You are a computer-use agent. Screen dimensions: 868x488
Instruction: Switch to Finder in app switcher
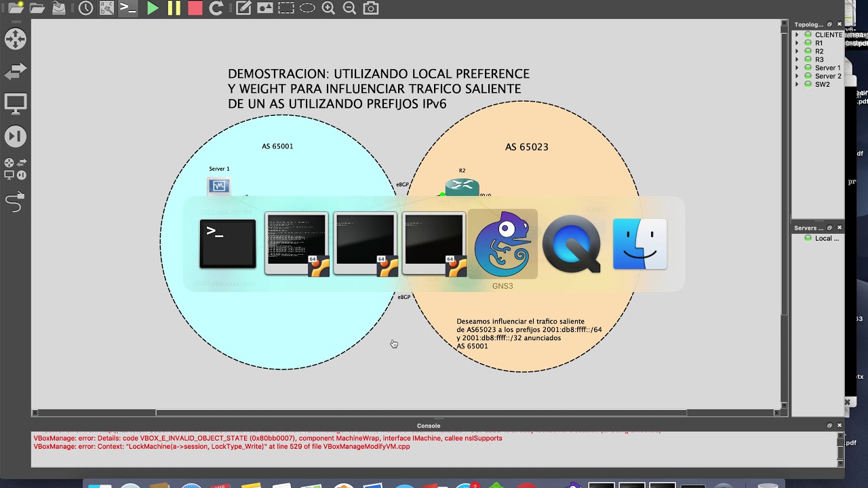pos(640,244)
